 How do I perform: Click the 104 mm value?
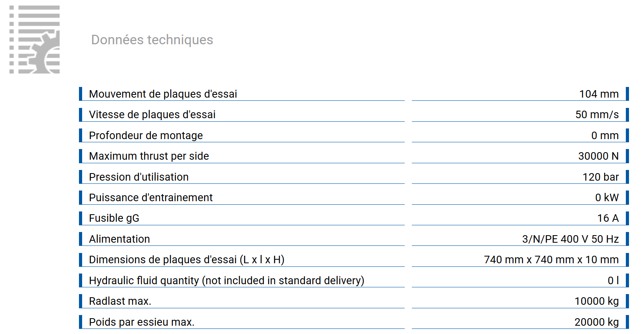tap(599, 94)
